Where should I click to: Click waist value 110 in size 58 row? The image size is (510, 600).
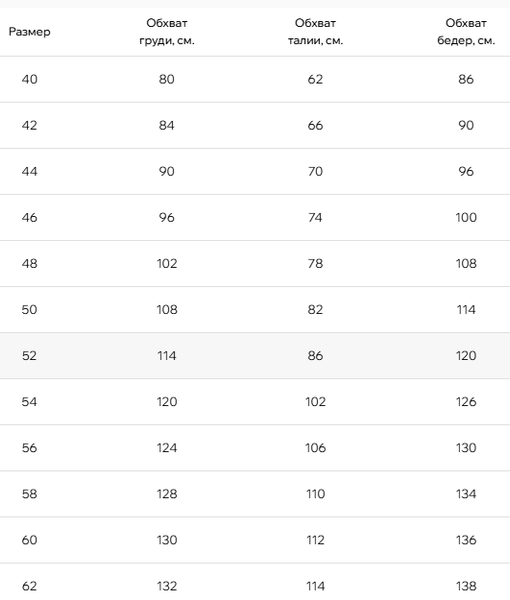tap(315, 494)
